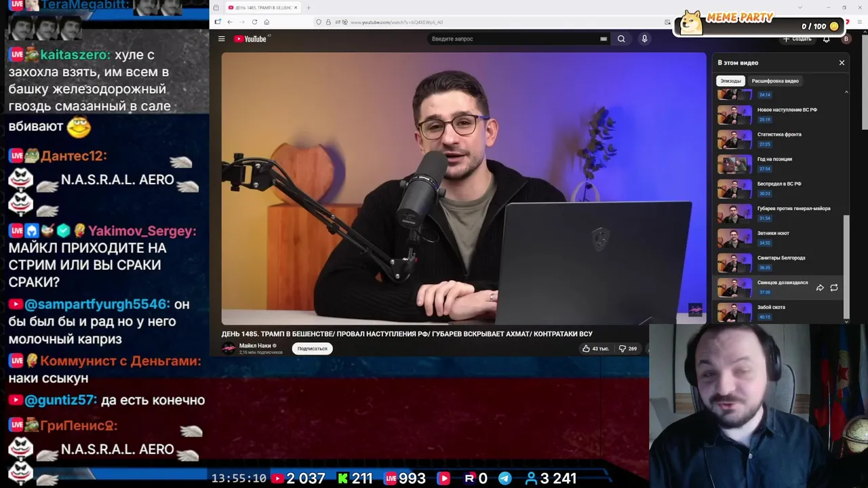Open tracking protection shield icon in address bar
This screenshot has width=868, height=488.
tap(319, 22)
